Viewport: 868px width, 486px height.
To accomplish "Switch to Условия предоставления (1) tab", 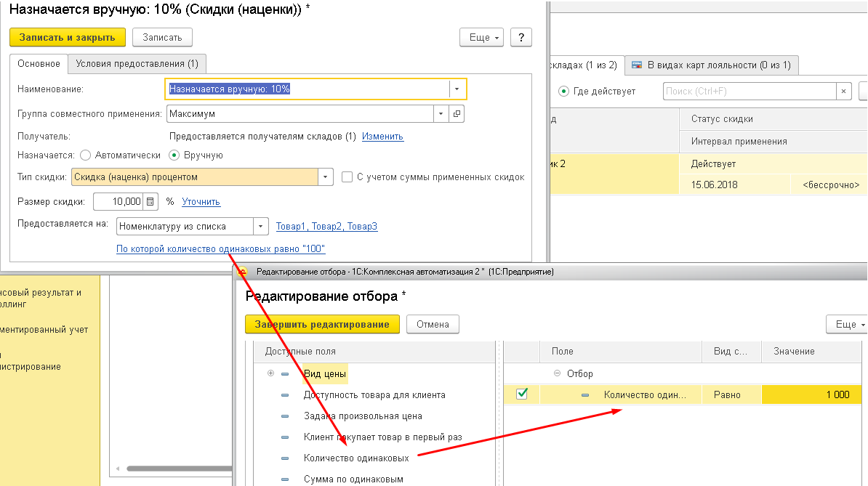I will 137,64.
